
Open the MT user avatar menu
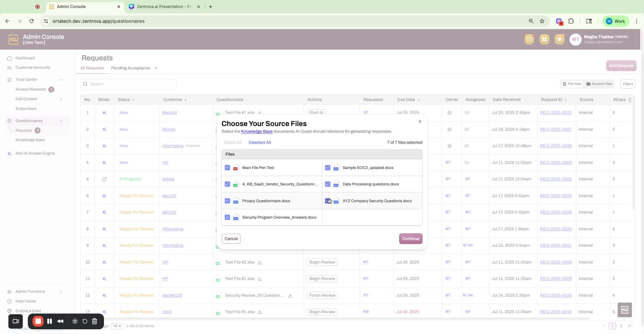pos(576,39)
